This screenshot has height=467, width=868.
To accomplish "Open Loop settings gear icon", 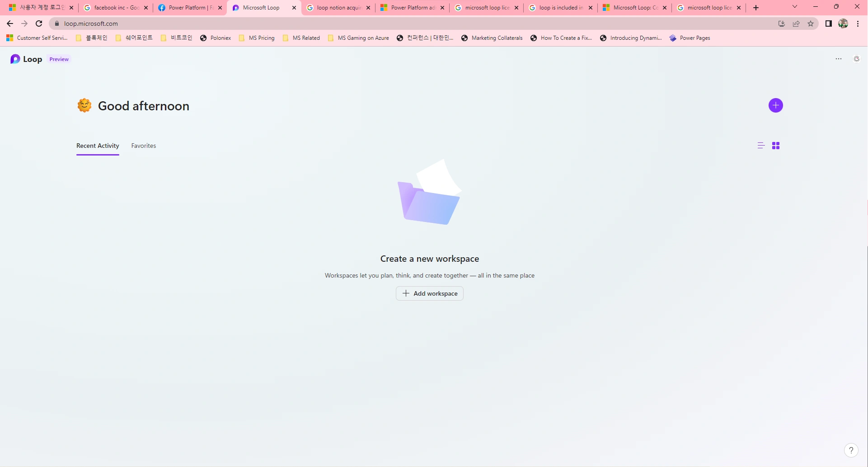I will click(856, 59).
